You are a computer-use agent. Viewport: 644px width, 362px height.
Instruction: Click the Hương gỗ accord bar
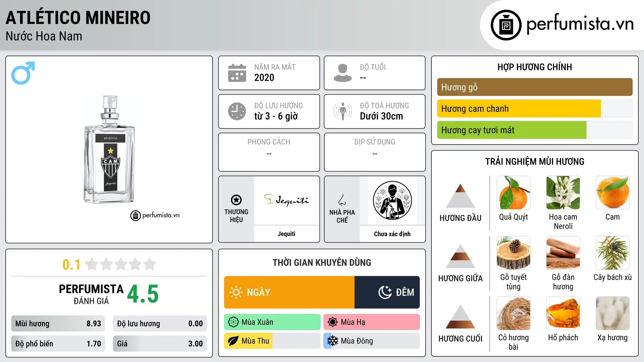[535, 87]
